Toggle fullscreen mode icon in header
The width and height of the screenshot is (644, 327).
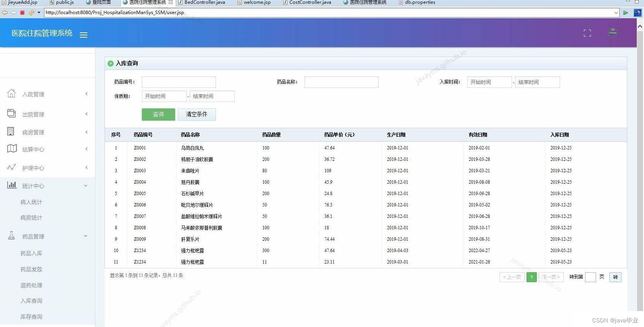pos(587,33)
